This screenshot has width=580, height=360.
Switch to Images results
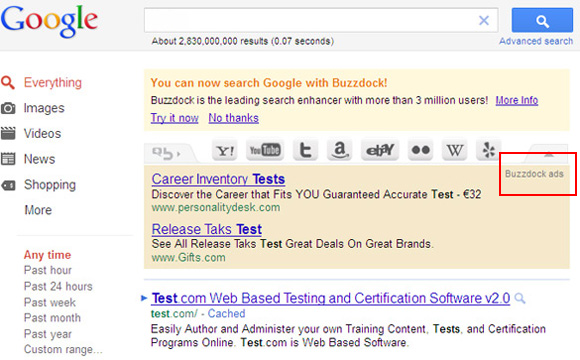44,108
